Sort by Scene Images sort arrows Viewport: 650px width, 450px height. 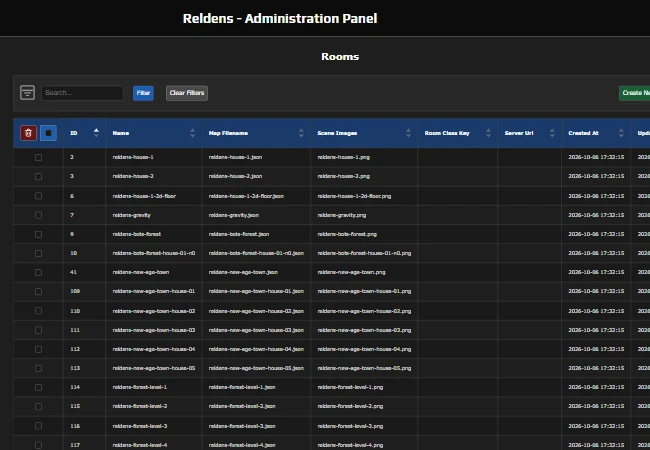(408, 133)
